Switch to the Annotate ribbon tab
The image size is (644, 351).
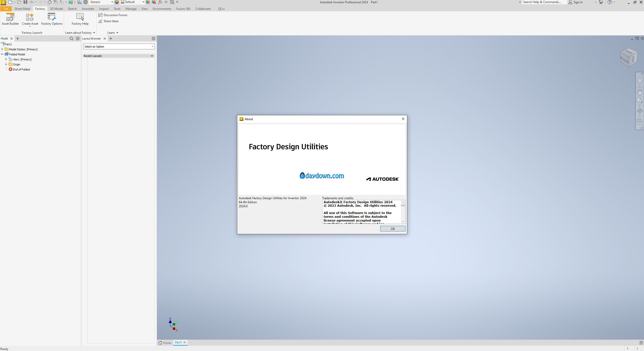(x=88, y=9)
